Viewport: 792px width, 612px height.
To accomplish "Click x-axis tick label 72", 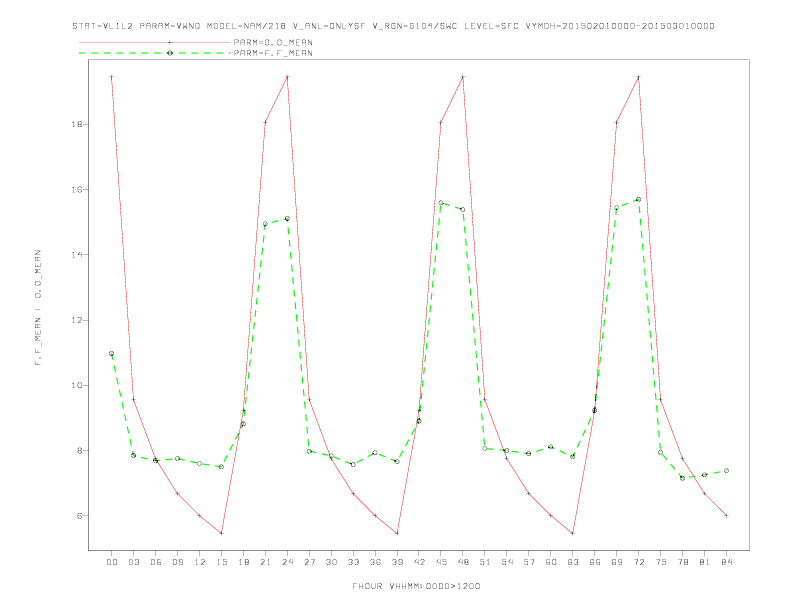I will click(639, 562).
